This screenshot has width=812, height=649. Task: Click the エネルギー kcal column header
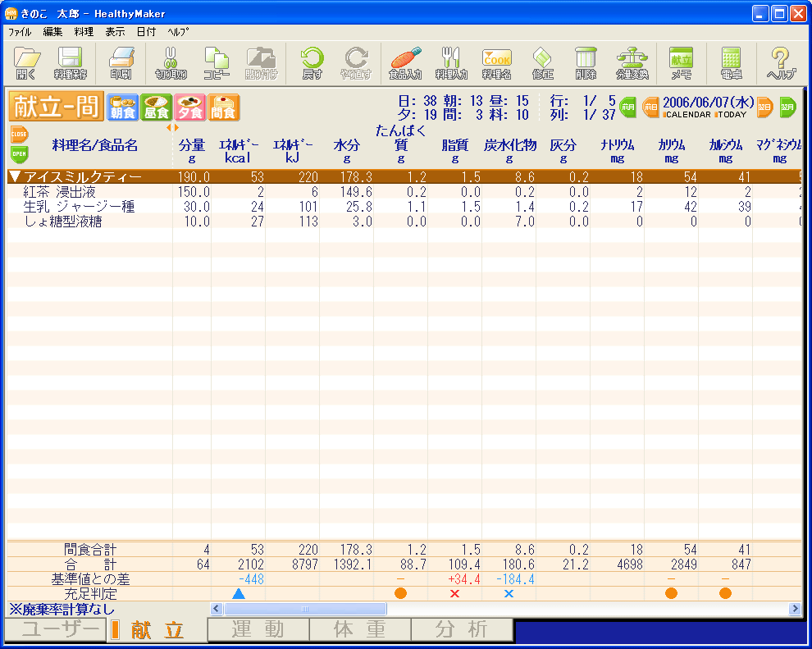click(238, 151)
